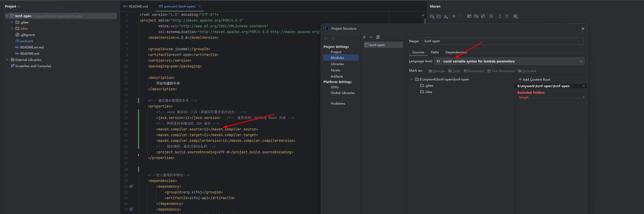644x214 pixels.
Task: Mark folder as Excluded
Action: coord(527,71)
